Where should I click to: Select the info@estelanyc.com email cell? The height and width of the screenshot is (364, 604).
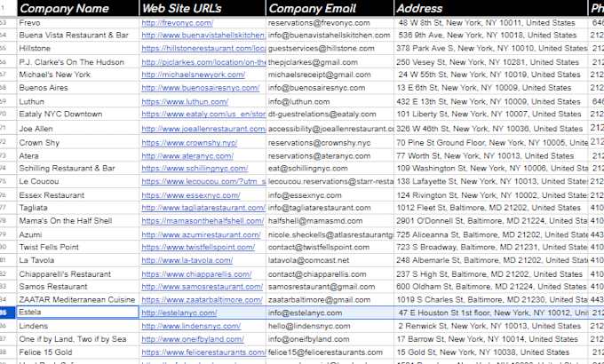tap(330, 313)
